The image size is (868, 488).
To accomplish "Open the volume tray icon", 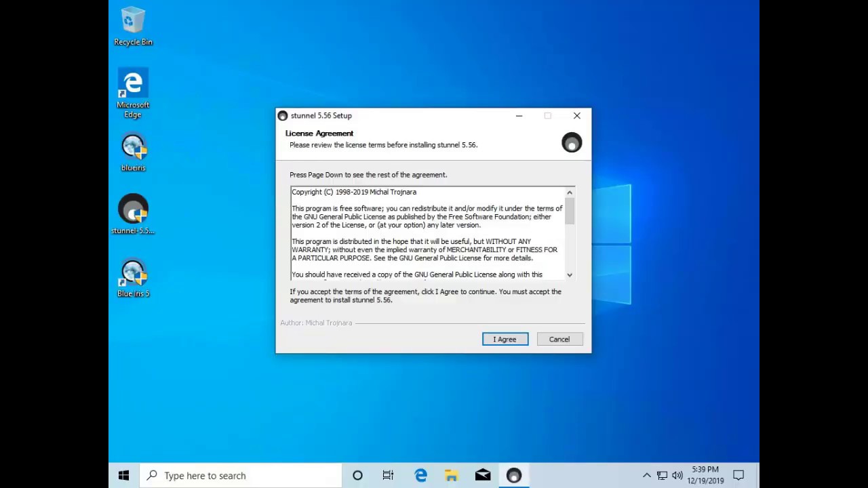I will tap(677, 476).
